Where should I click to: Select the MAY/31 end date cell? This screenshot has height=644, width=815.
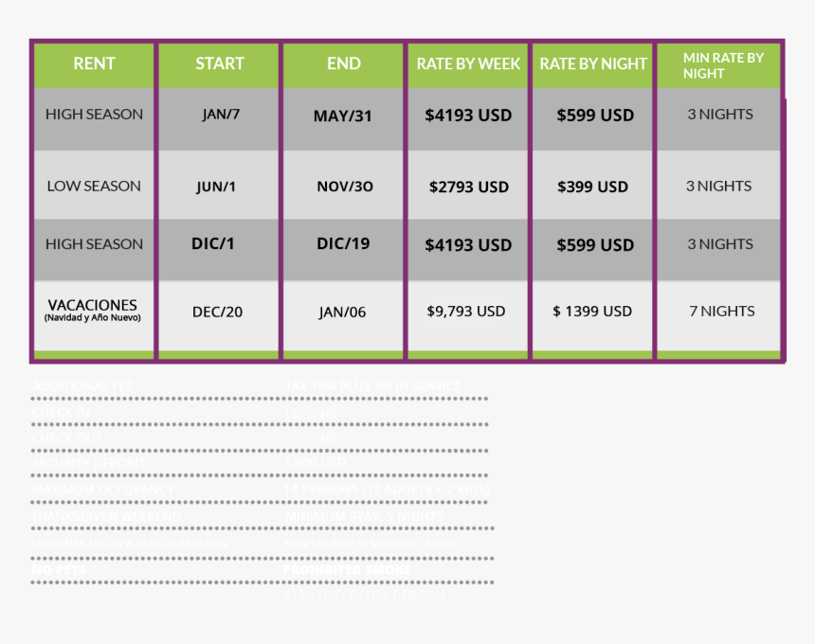[x=343, y=116]
